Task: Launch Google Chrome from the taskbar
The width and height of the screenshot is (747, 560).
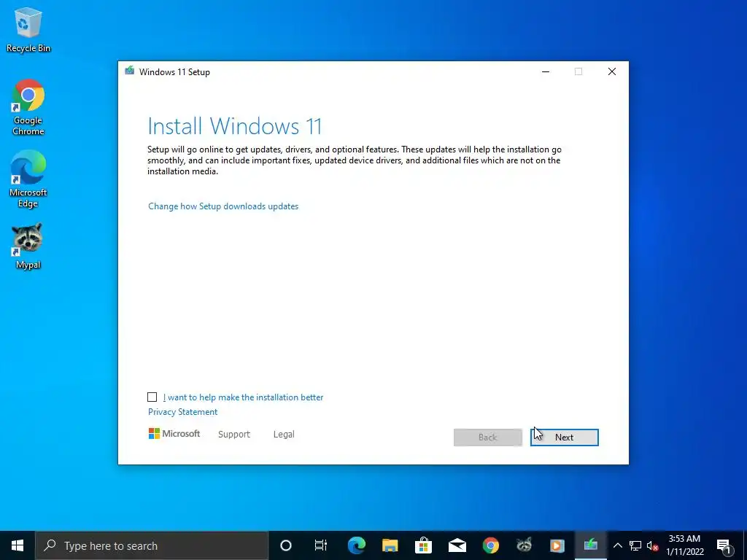Action: 490,545
